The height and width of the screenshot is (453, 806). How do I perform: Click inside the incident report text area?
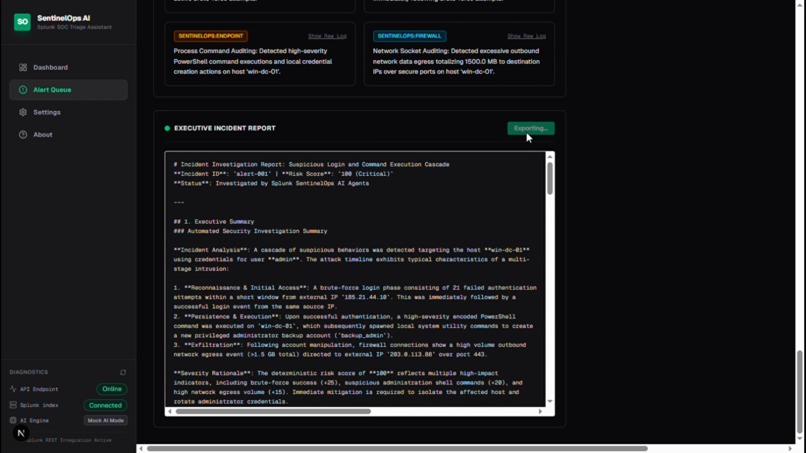point(355,279)
